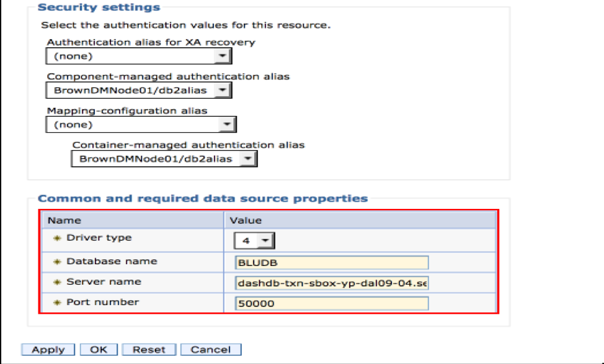This screenshot has height=364, width=604.
Task: Click the Common and required data source properties heading
Action: (203, 198)
